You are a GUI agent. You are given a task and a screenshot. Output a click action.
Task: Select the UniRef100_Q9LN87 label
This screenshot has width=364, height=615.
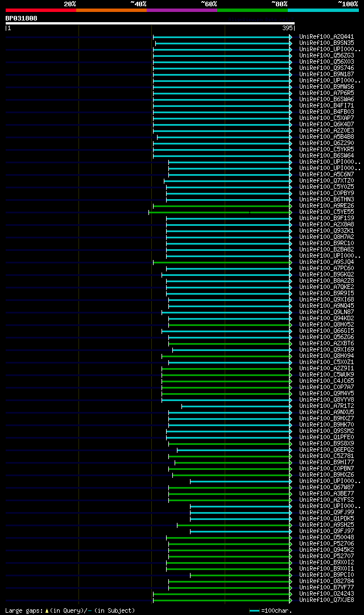326,312
